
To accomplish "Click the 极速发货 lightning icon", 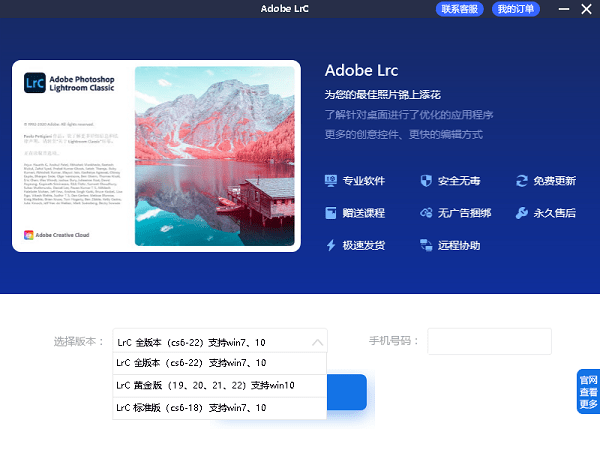I will click(331, 245).
